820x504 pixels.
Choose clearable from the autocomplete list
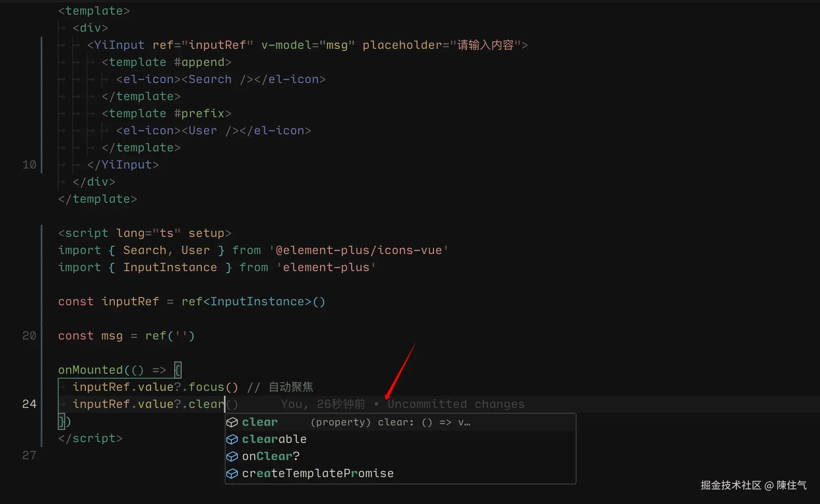tap(274, 439)
